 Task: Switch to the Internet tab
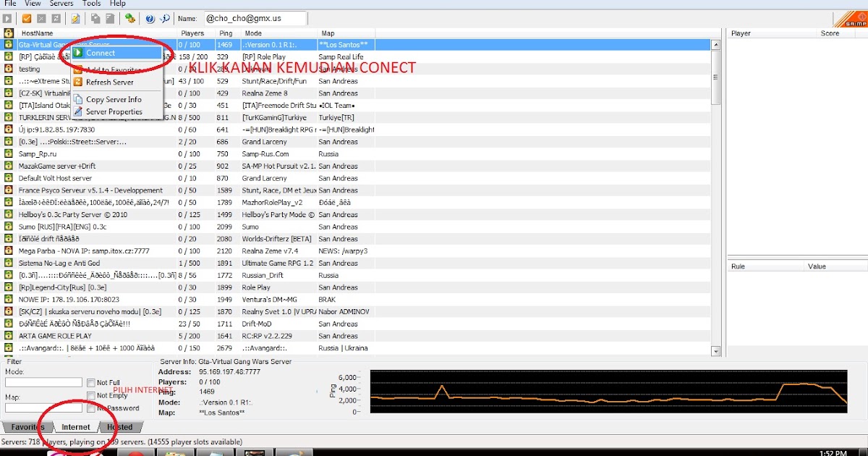pos(75,427)
